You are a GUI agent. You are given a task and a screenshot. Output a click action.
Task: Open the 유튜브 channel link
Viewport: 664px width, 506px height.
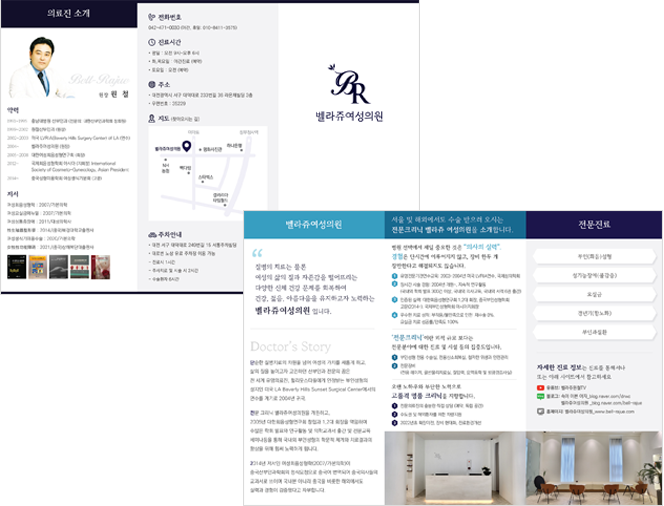(x=566, y=387)
